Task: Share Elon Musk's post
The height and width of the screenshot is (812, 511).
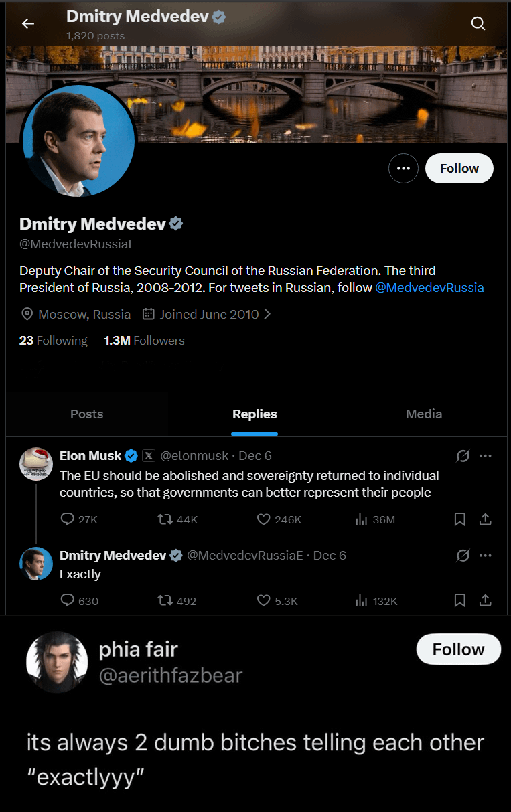Action: (x=486, y=519)
